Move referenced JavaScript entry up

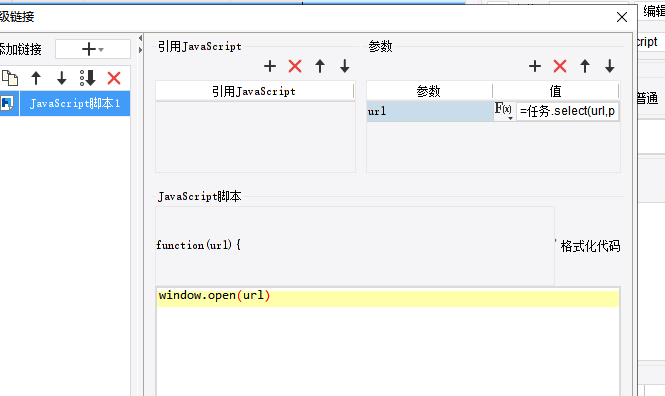[x=320, y=66]
